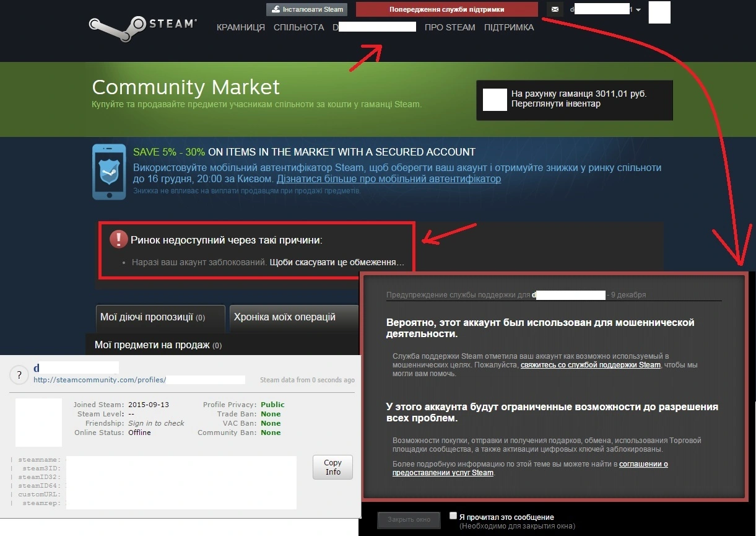Click the 'Закрыть окно' button
The width and height of the screenshot is (756, 536).
[409, 520]
